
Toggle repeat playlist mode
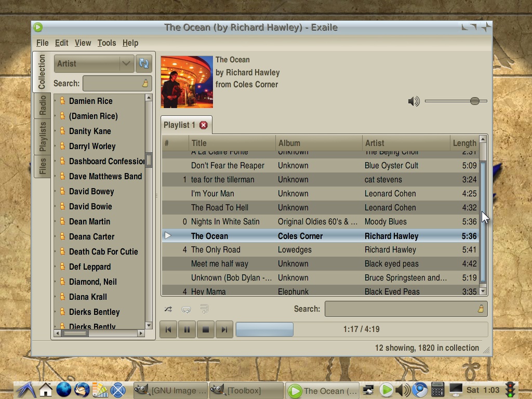[187, 309]
